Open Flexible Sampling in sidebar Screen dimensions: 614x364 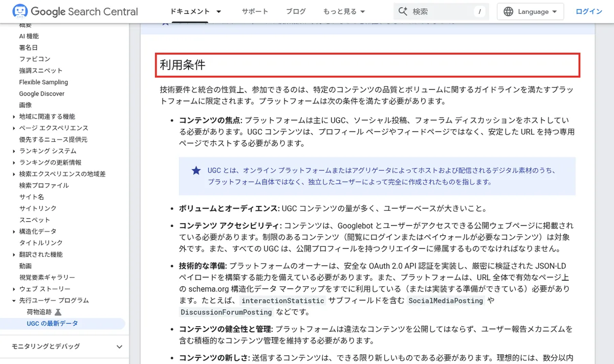43,82
